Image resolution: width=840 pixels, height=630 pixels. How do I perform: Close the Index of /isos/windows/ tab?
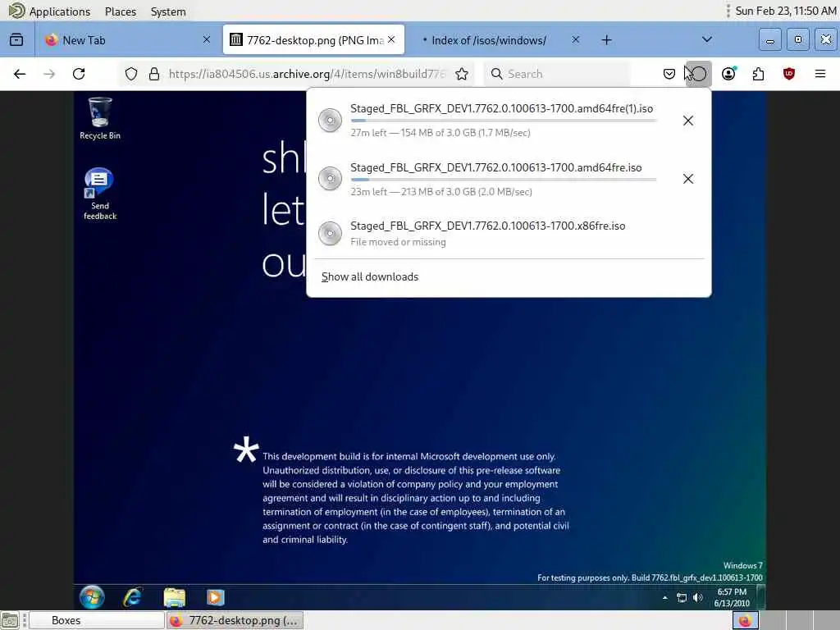click(x=575, y=39)
